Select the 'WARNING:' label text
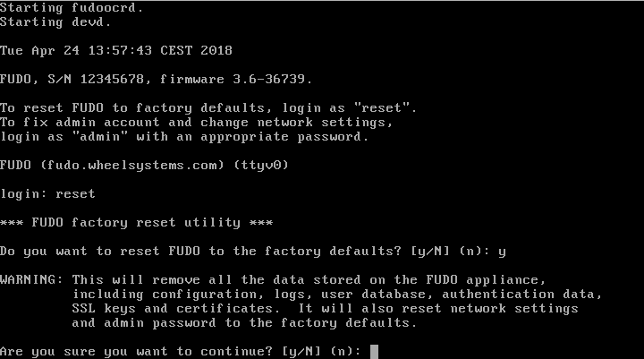 pos(31,279)
